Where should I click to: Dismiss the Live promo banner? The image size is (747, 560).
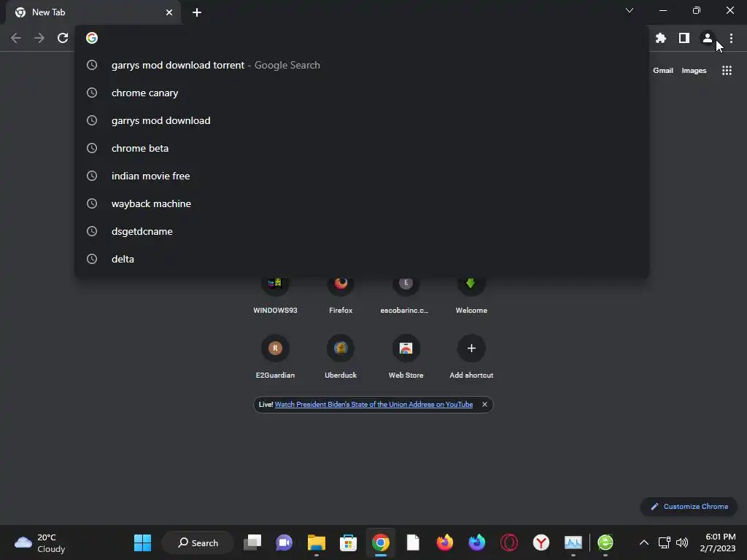click(x=484, y=404)
